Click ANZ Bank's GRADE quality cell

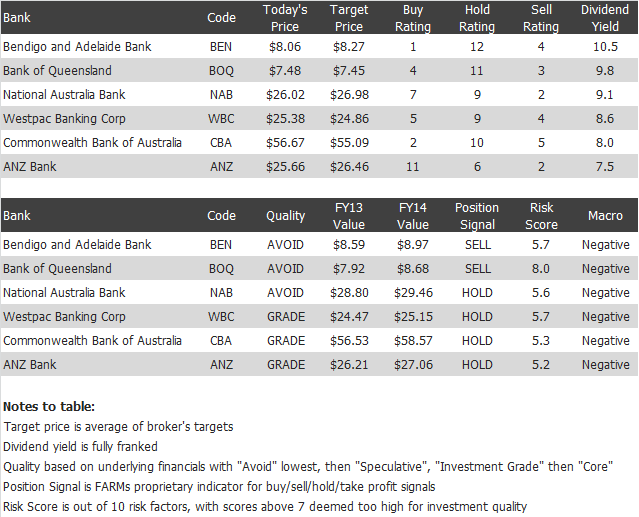click(285, 365)
